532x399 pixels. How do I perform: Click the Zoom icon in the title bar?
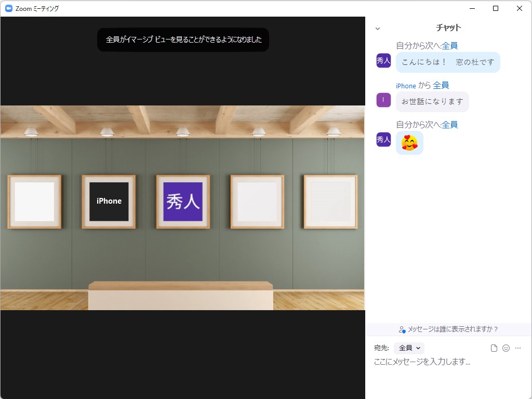click(x=7, y=8)
